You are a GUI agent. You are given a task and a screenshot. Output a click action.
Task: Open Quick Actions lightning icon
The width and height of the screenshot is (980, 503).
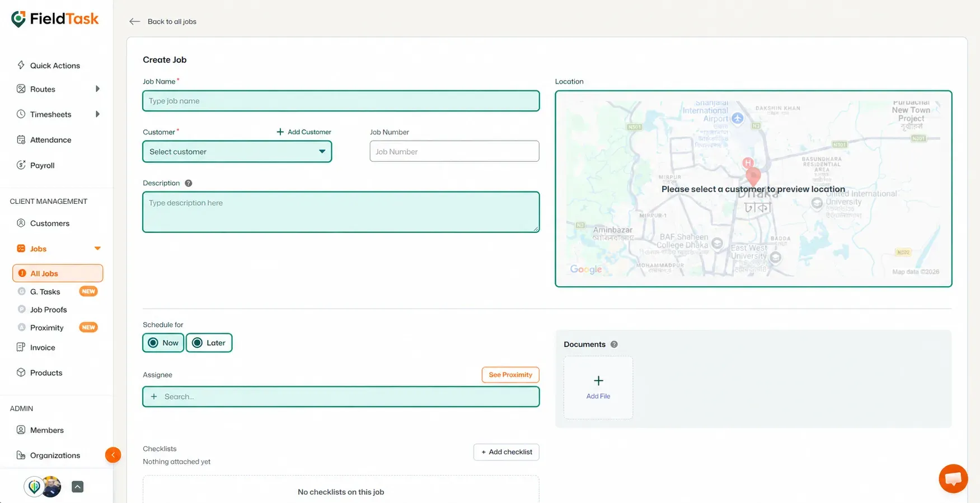[21, 65]
